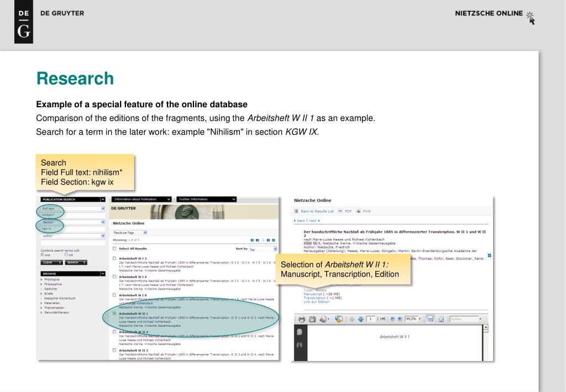Go to next PDF page down-arrow

click(x=360, y=319)
